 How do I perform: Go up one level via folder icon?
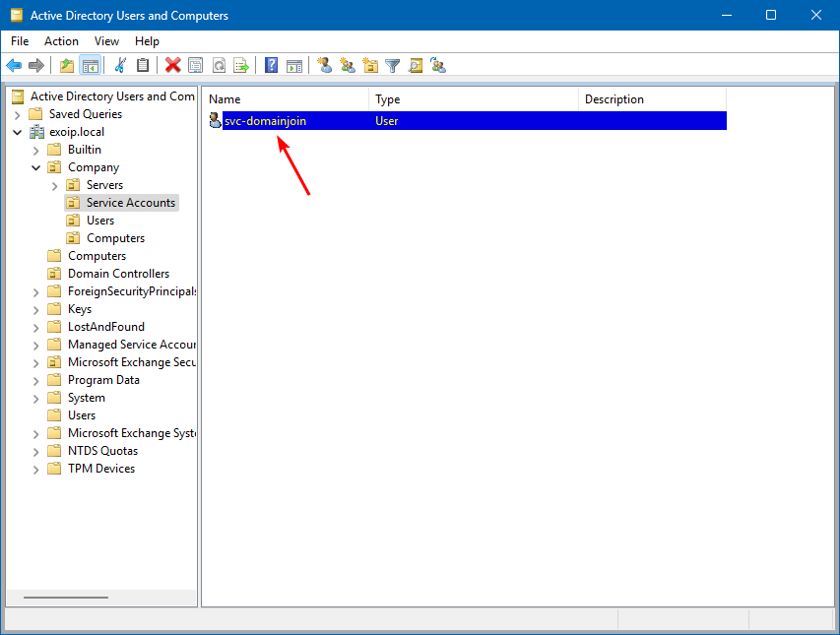click(x=66, y=66)
